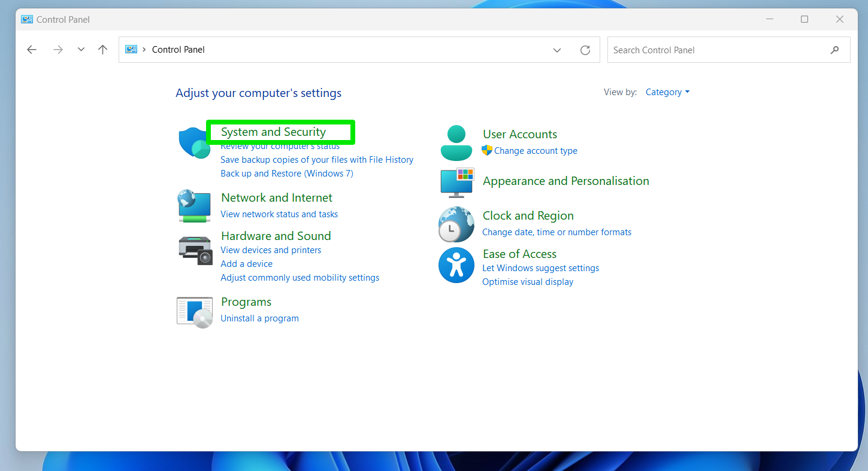This screenshot has width=868, height=471.
Task: Click the Refresh button in address bar
Action: pos(585,50)
